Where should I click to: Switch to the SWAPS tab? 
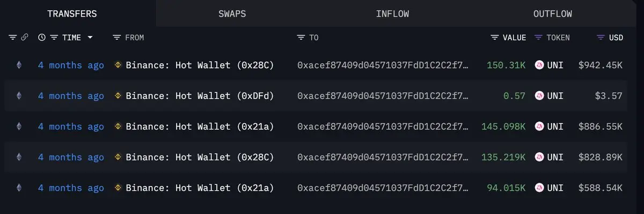(232, 13)
